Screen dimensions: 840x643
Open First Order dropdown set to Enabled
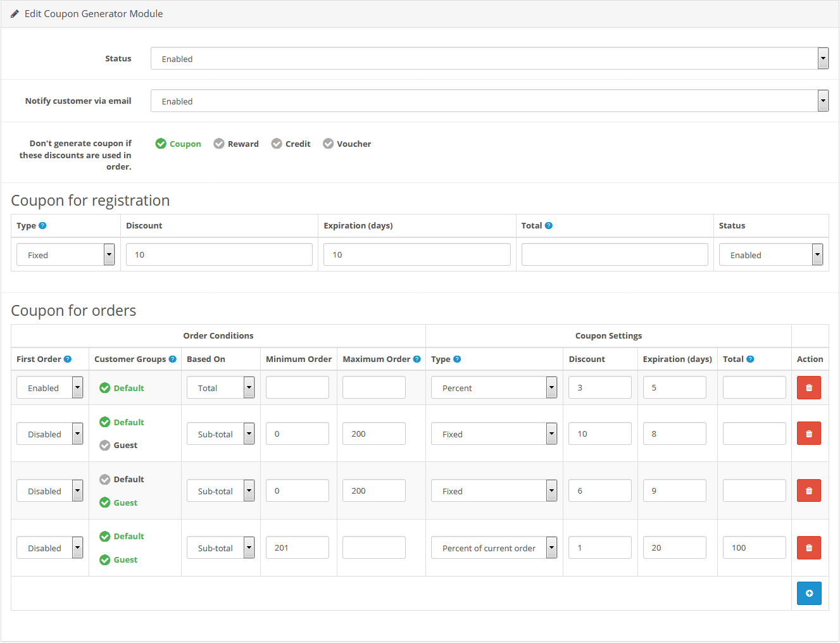(49, 387)
